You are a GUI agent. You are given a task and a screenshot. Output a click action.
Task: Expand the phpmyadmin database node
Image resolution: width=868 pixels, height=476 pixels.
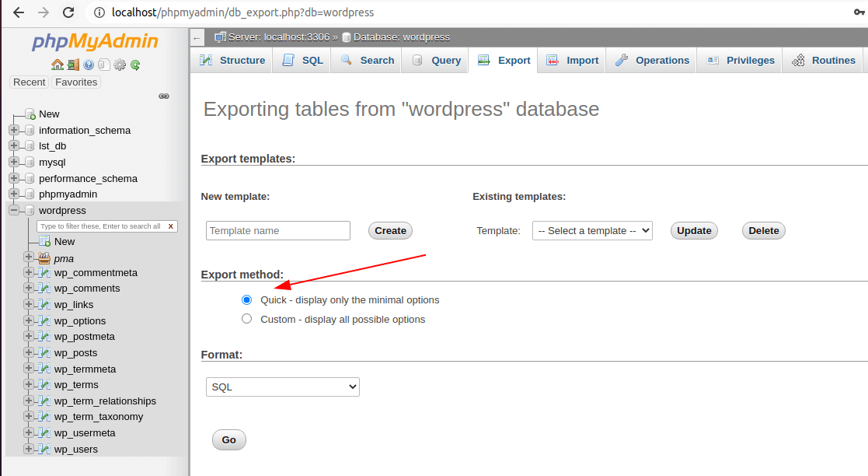point(14,194)
